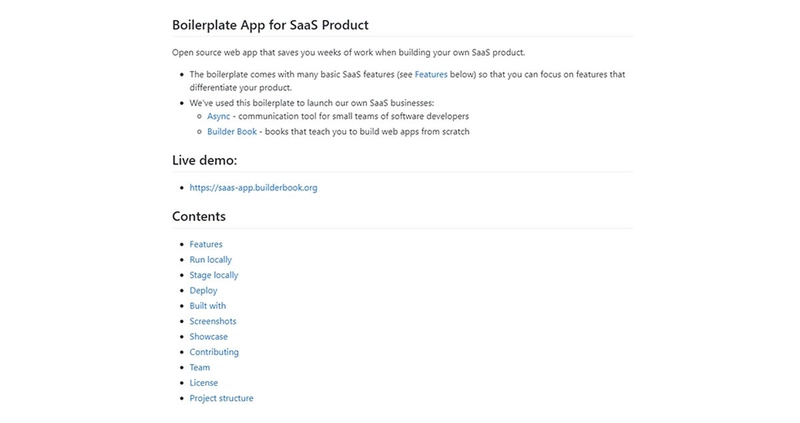This screenshot has height=423, width=800.
Task: Go to the Run locally section
Action: coord(210,260)
